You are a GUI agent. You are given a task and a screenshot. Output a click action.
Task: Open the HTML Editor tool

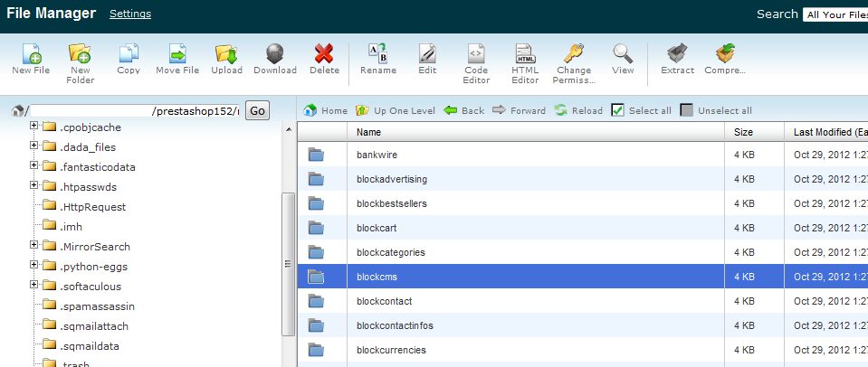click(x=525, y=54)
